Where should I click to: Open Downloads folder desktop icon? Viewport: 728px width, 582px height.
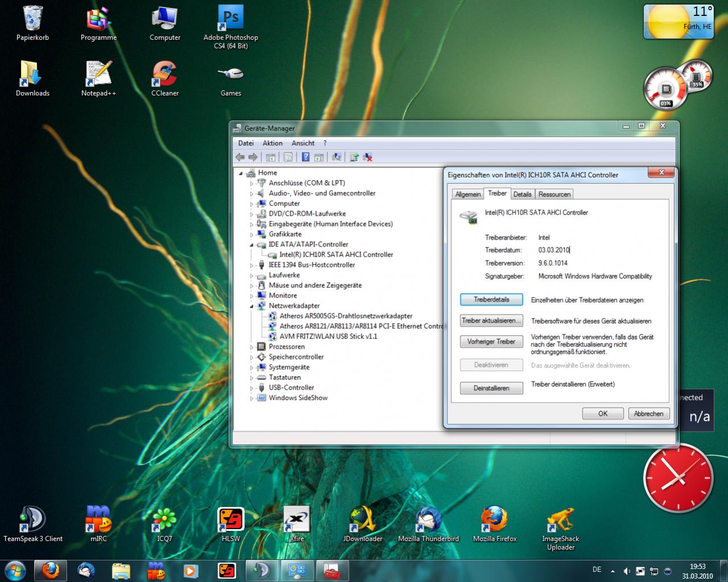pos(32,79)
